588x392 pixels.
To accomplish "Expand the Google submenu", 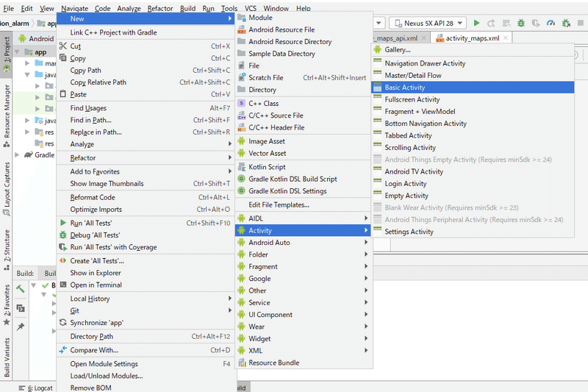I will point(304,278).
